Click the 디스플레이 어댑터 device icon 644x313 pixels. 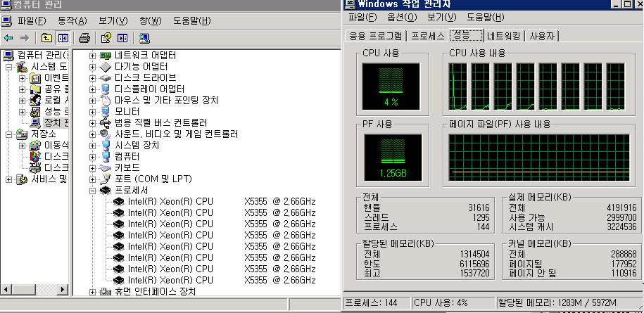click(x=106, y=89)
